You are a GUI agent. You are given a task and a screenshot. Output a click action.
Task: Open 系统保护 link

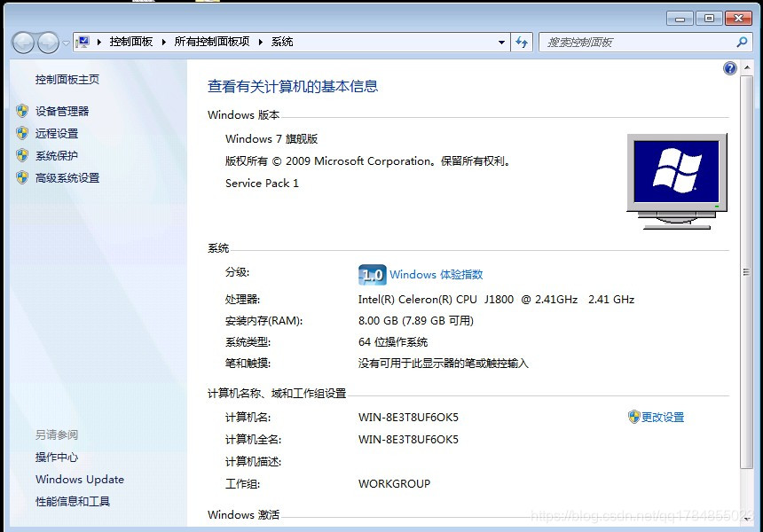57,156
